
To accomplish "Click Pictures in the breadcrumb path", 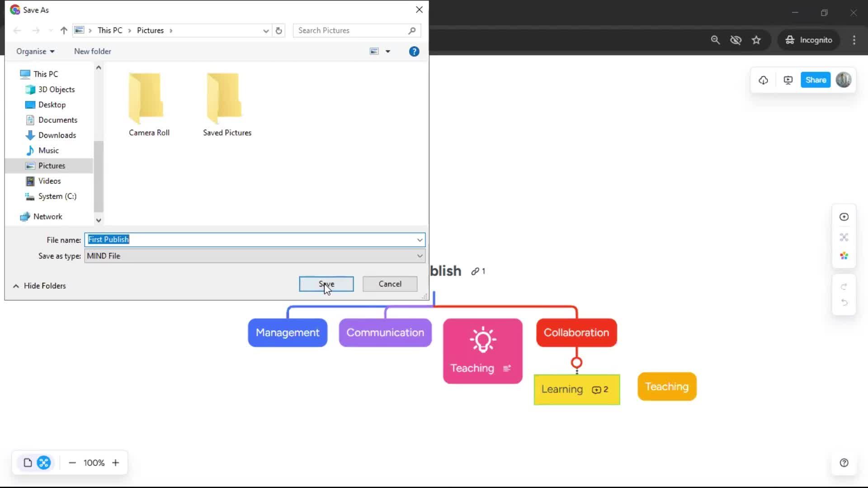I will (150, 30).
